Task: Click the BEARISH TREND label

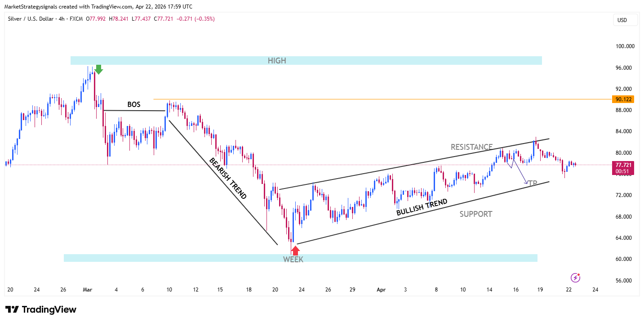Action: (x=228, y=179)
